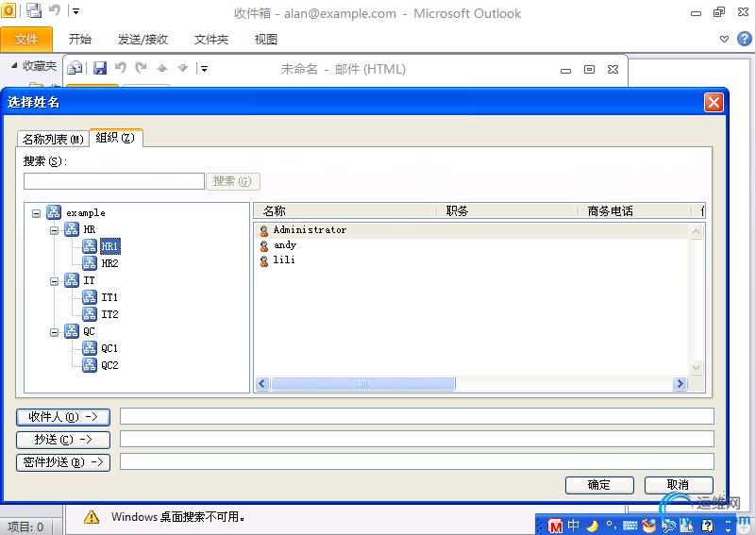
Task: Click the 取消 button
Action: (679, 485)
